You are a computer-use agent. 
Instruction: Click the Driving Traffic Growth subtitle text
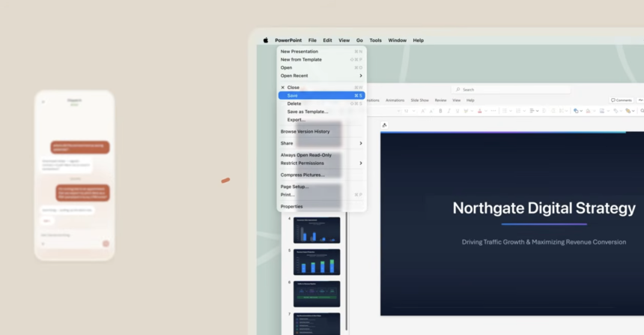544,242
